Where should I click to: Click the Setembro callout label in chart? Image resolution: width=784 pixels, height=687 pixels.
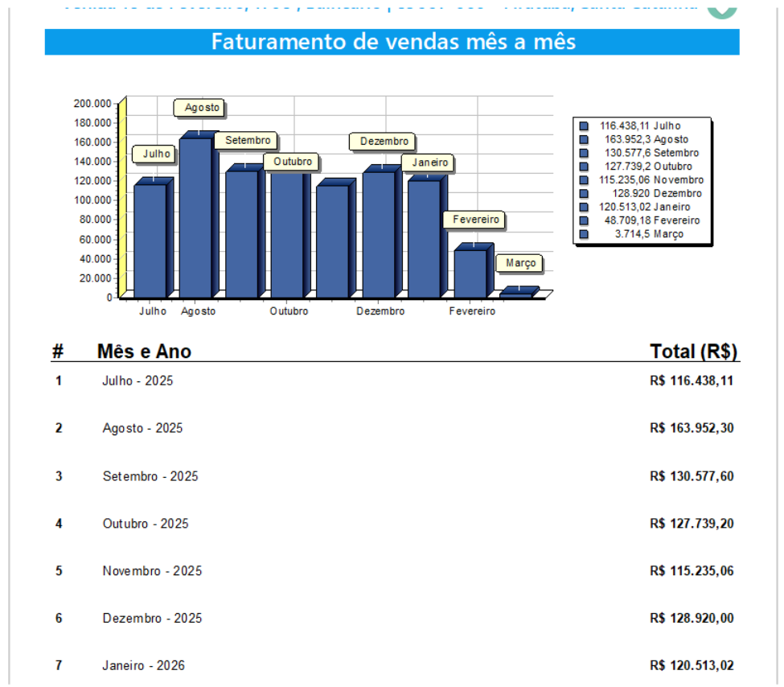click(x=248, y=141)
